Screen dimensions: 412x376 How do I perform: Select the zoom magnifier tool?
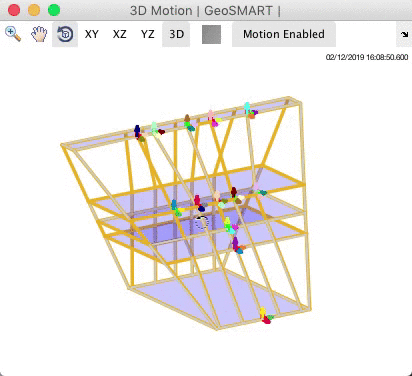click(13, 34)
